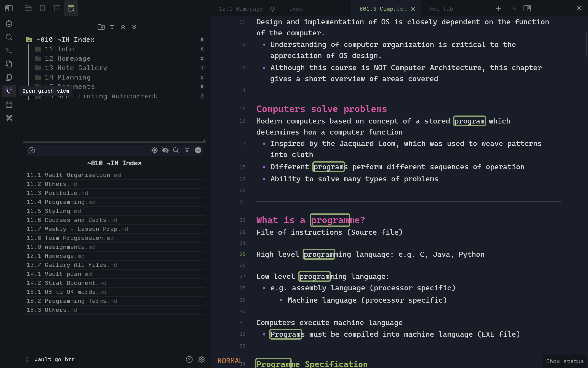Collapse all folders double chevron up
The width and height of the screenshot is (588, 368).
pos(123,27)
